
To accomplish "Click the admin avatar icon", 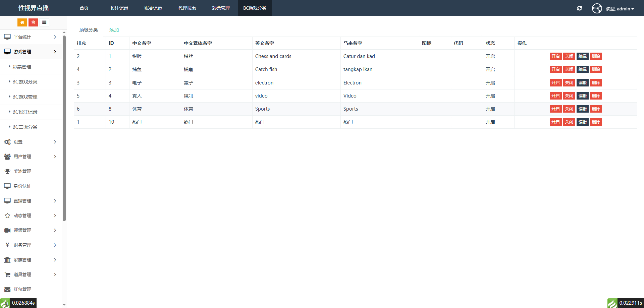I will (x=597, y=8).
